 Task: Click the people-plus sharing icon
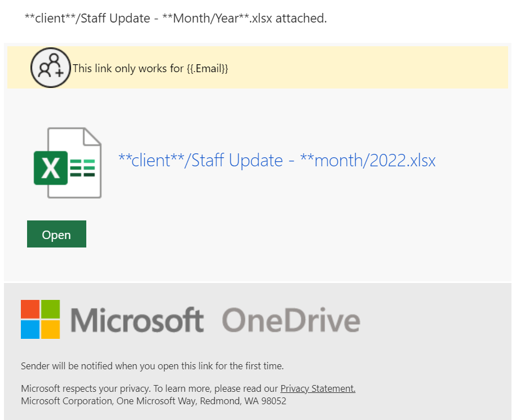click(x=51, y=68)
